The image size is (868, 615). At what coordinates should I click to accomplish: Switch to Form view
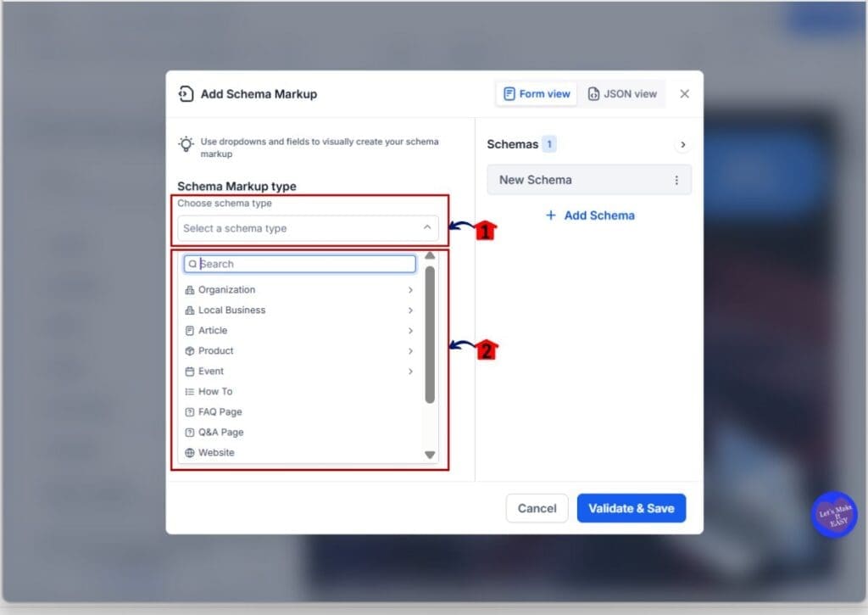pyautogui.click(x=536, y=93)
